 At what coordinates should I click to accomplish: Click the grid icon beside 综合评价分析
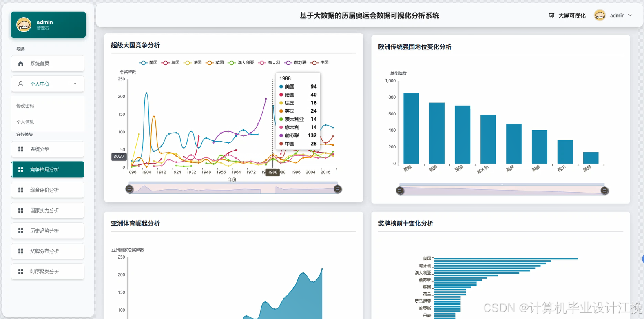(21, 190)
